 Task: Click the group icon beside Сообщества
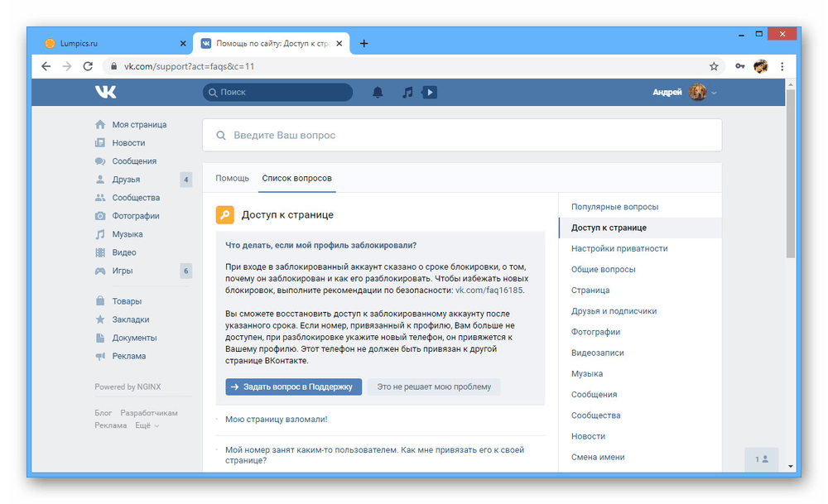pyautogui.click(x=100, y=197)
